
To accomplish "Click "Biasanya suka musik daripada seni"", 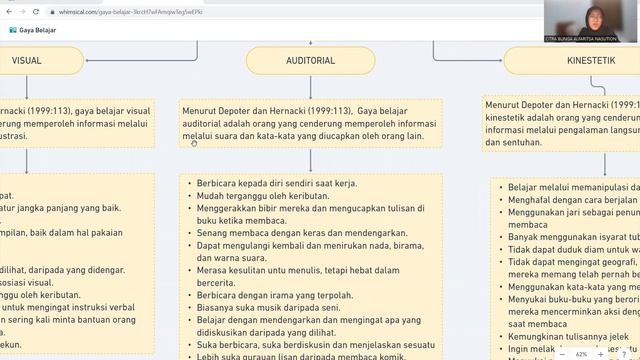I will tap(268, 307).
